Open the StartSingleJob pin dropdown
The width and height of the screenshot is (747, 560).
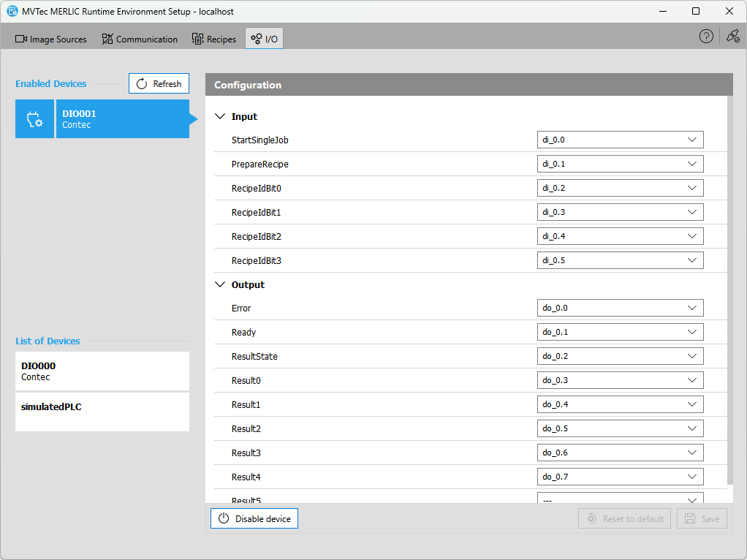click(620, 140)
